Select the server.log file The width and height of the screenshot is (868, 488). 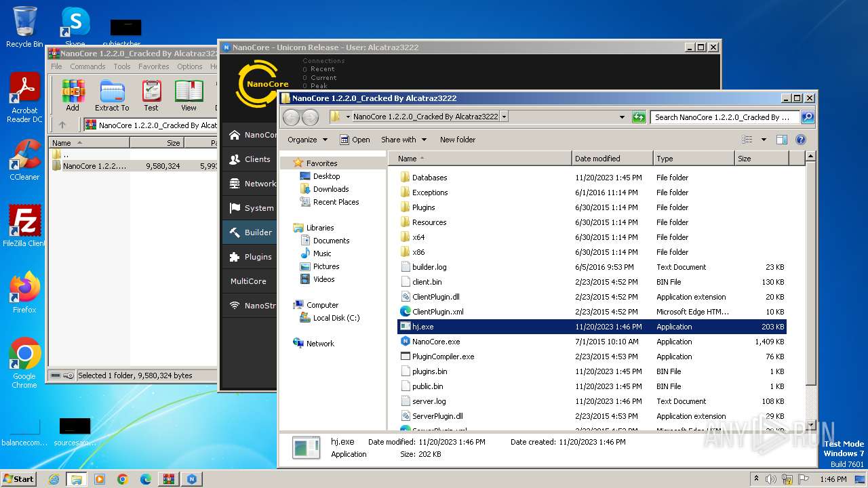[x=591, y=401]
